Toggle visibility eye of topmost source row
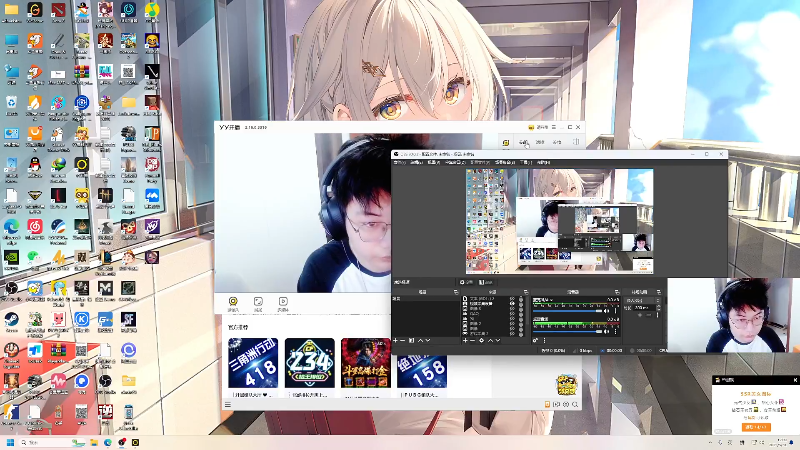The width and height of the screenshot is (800, 450). (512, 298)
